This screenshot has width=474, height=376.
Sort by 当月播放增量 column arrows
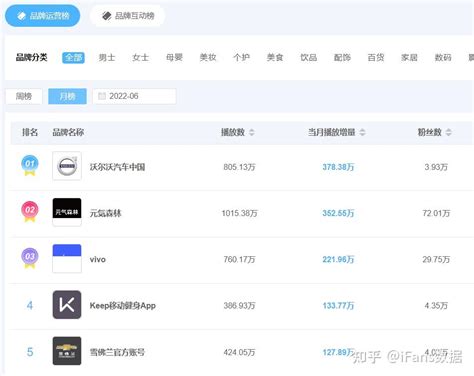click(x=362, y=132)
